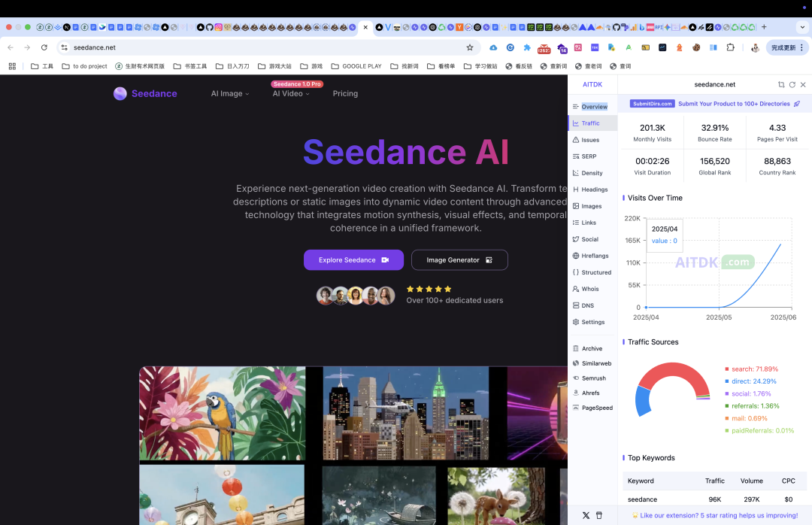812x525 pixels.
Task: Open the red mail-counter extension icon
Action: pos(544,48)
